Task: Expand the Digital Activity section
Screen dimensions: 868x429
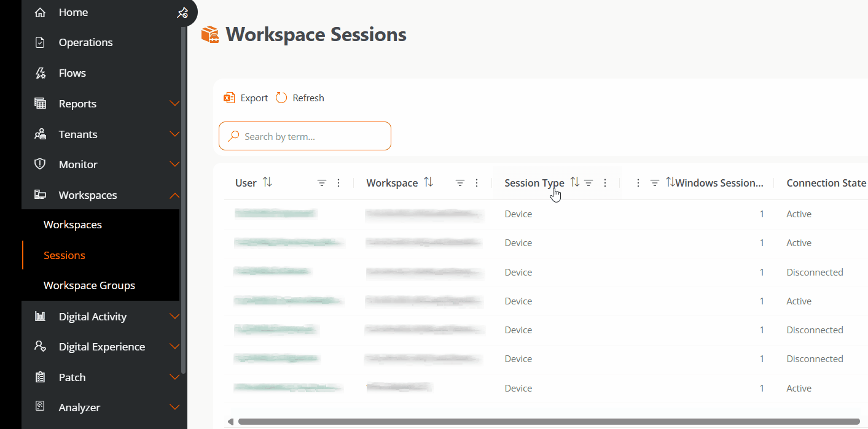Action: pos(174,317)
